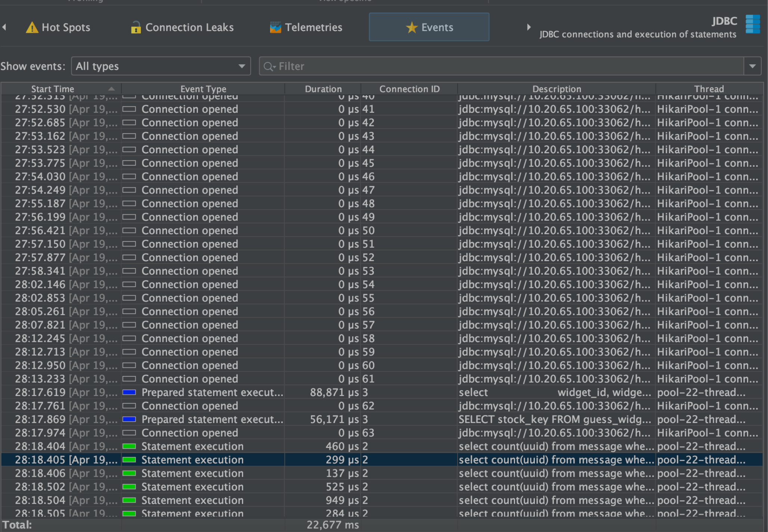Select event at 28:12.713
Screen dimensions: 768x532
click(382, 352)
